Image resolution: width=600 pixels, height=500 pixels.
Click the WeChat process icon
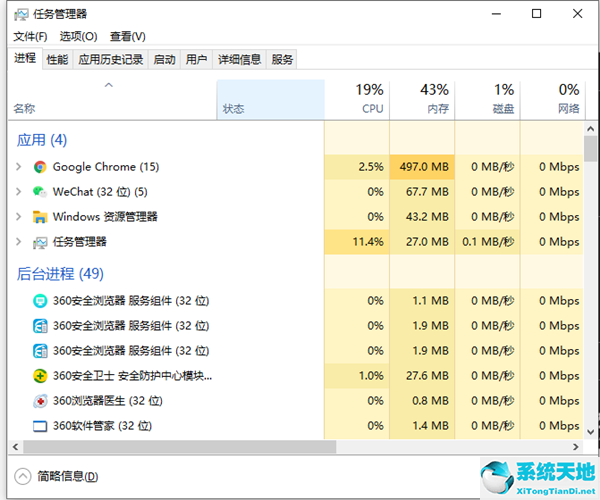coord(40,192)
